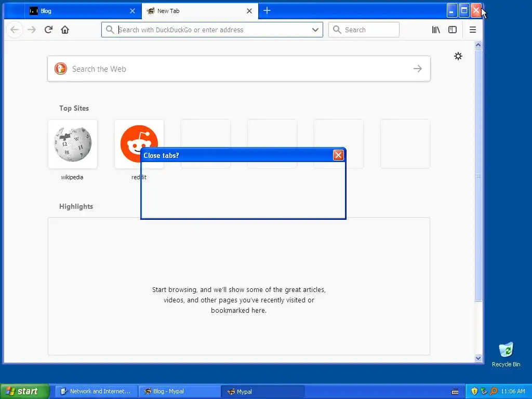Click the magnifier icon in Search box
Viewport: 532px width, 399px height.
[337, 30]
